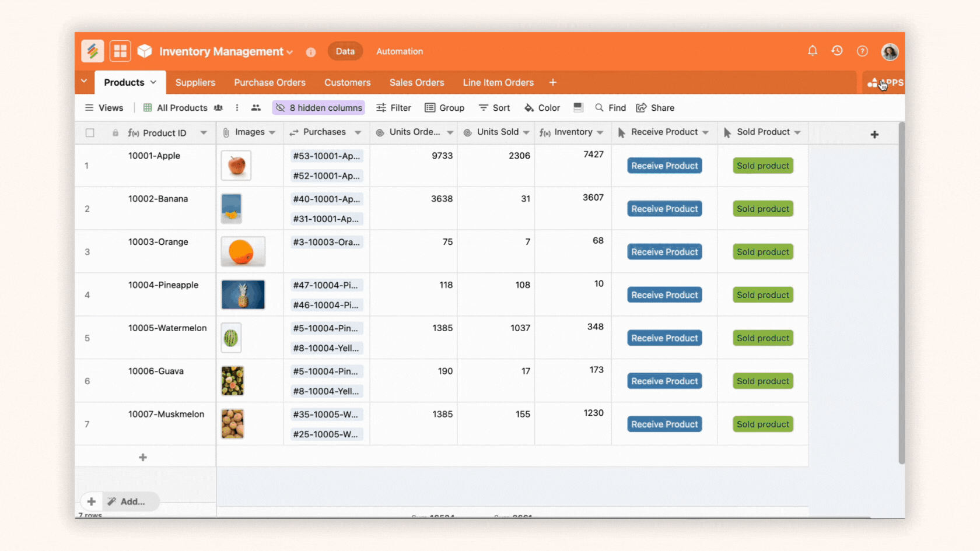Click Receive Product button for 10001-Apple

click(x=664, y=166)
